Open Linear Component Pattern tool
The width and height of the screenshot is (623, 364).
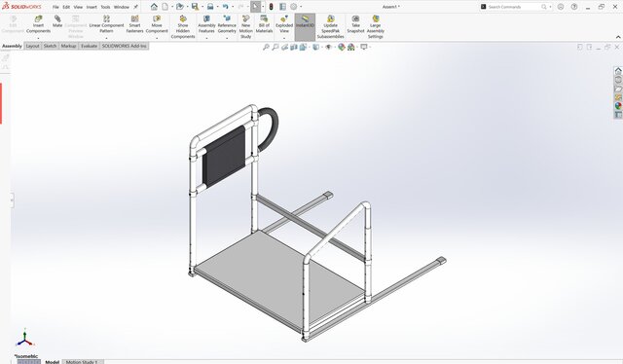coord(106,24)
